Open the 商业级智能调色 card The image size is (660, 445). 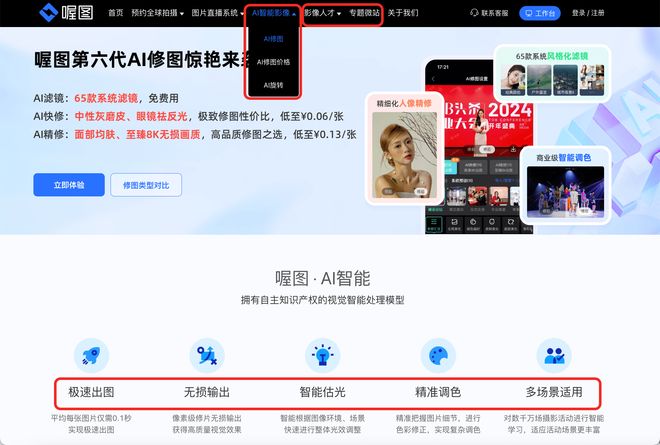tap(565, 185)
